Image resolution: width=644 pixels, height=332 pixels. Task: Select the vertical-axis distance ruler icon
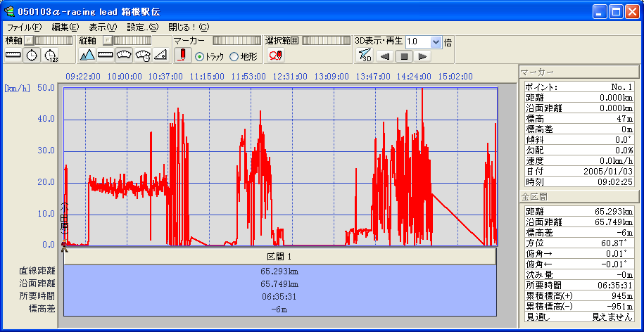pos(106,56)
